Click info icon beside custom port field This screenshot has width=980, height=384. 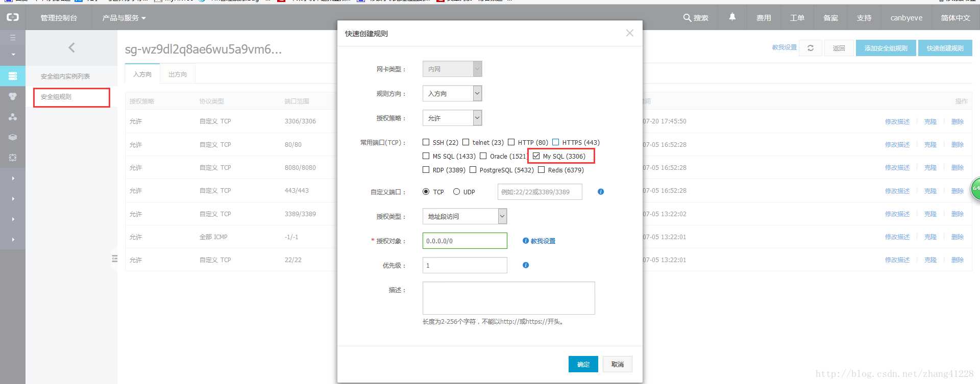tap(601, 192)
